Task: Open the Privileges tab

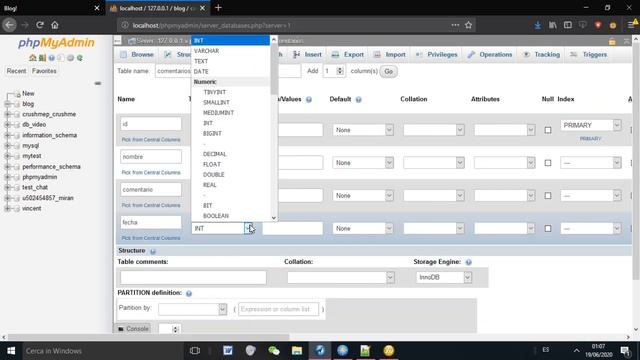Action: tap(437, 55)
